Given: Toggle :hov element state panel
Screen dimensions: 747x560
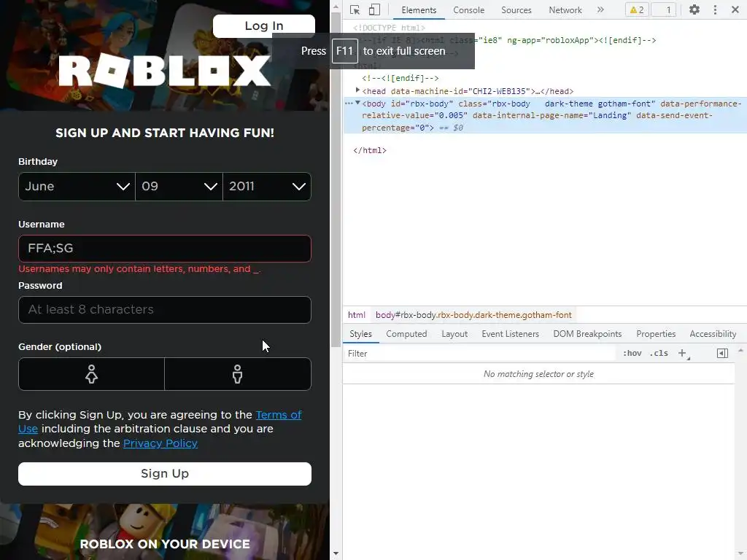Looking at the screenshot, I should 632,354.
